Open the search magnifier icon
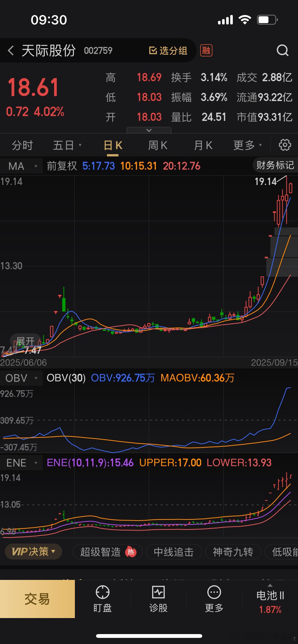Viewport: 298px width, 644px height. click(x=282, y=50)
